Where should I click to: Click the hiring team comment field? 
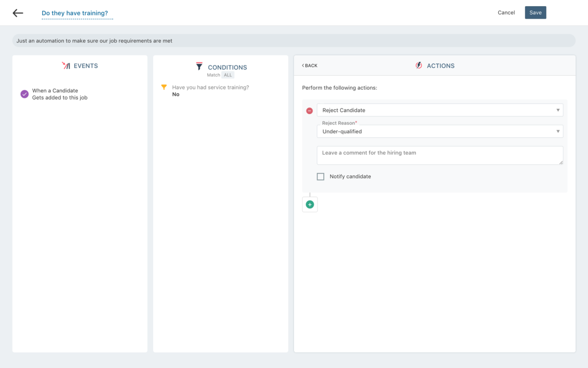tap(439, 155)
